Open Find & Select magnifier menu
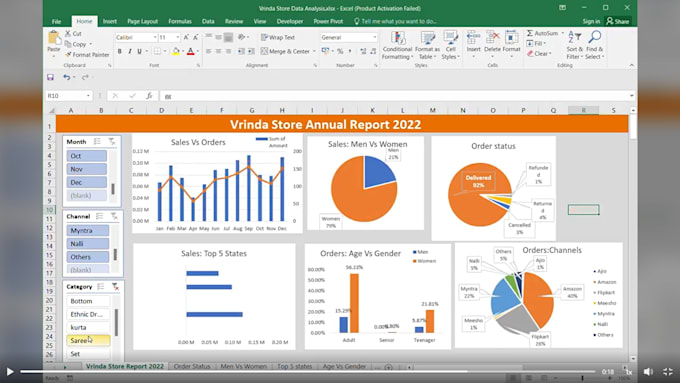This screenshot has width=680, height=383. [x=594, y=45]
